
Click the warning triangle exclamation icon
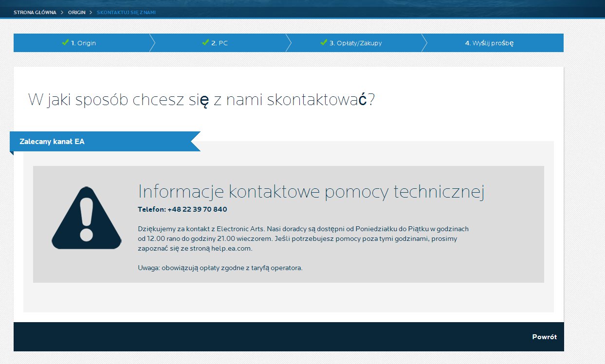87,218
